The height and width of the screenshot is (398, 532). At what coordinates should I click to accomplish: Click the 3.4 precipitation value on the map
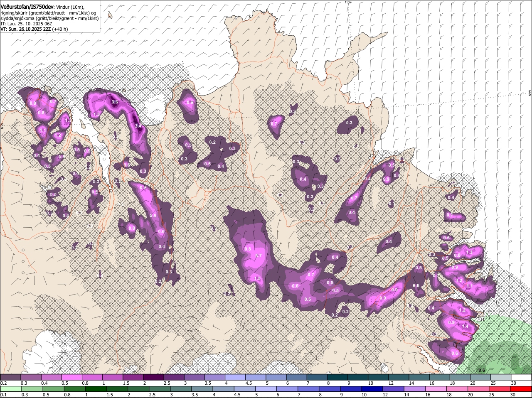pyautogui.click(x=138, y=126)
